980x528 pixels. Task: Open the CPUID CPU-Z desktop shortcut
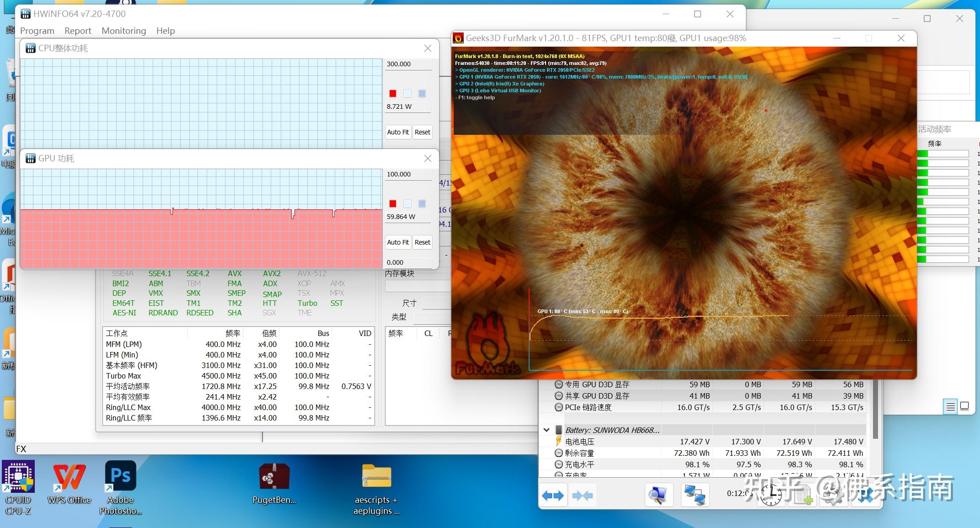coord(18,488)
